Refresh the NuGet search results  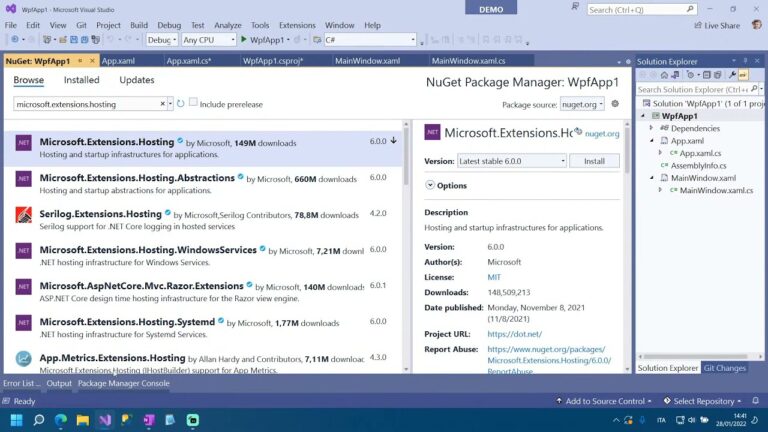(x=180, y=104)
